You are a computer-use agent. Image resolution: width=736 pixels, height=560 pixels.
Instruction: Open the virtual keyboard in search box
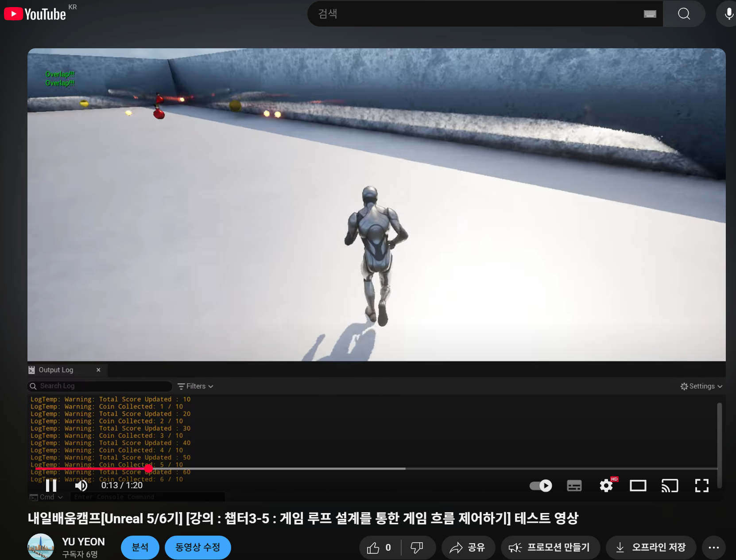click(x=650, y=14)
